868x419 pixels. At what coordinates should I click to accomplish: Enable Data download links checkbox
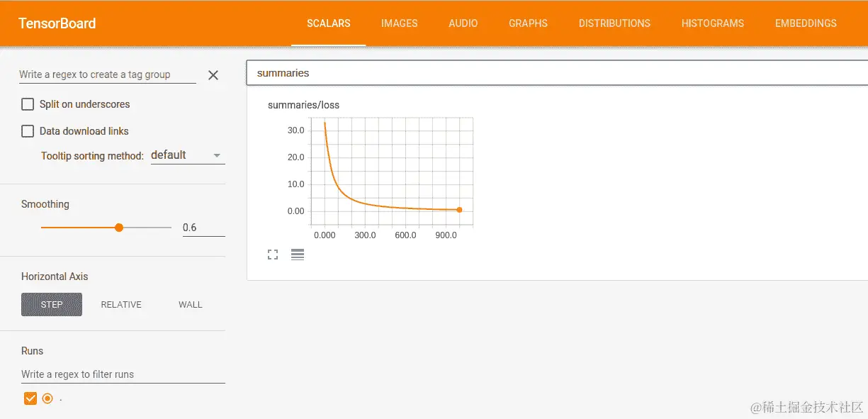[28, 131]
